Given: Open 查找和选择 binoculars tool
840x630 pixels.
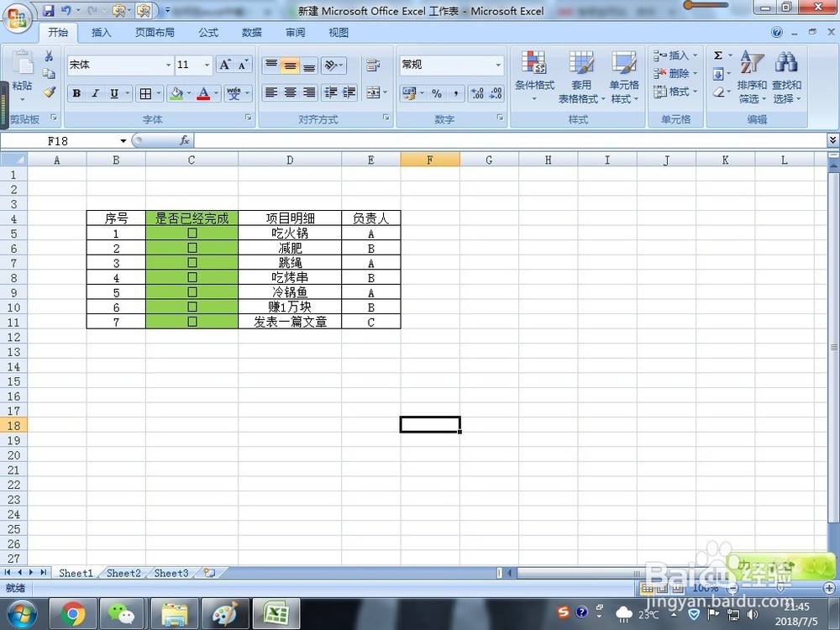Looking at the screenshot, I should 786,76.
